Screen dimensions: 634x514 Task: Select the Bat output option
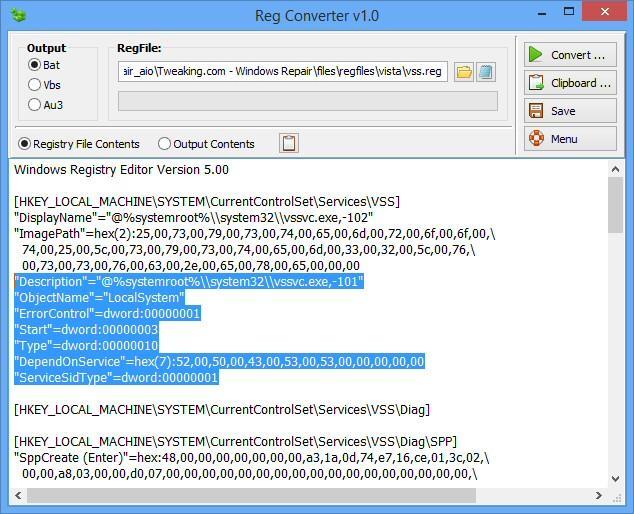(x=44, y=65)
